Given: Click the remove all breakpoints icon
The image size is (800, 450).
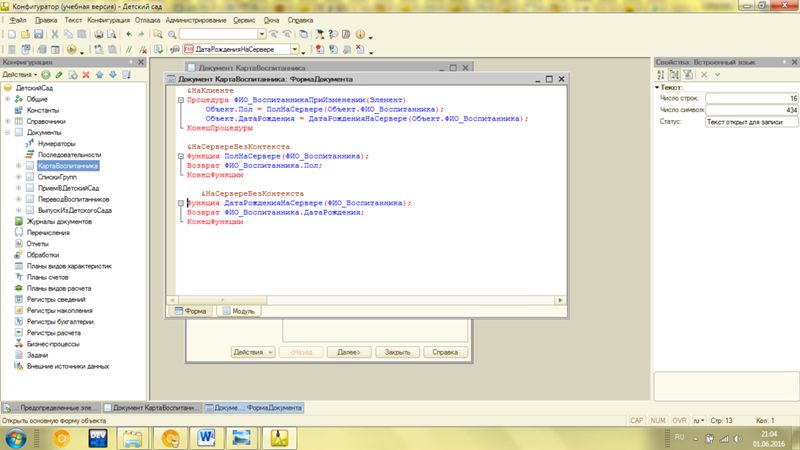Looking at the screenshot, I should [x=360, y=49].
